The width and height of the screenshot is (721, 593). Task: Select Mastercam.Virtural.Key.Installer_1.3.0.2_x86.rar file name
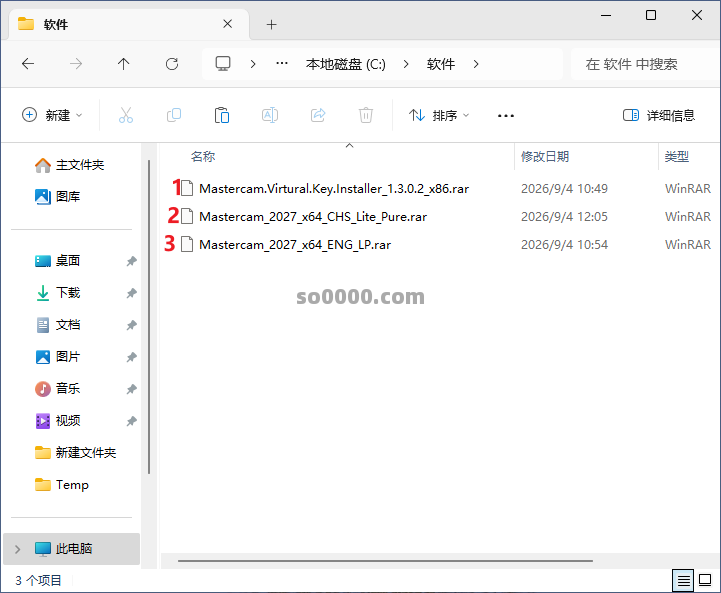coord(334,188)
